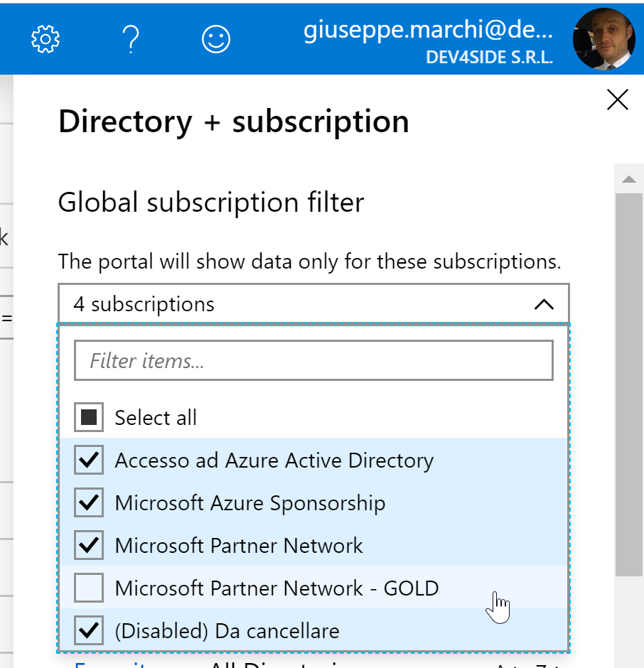Toggle the Select all checkbox
This screenshot has width=644, height=668.
pyautogui.click(x=89, y=417)
